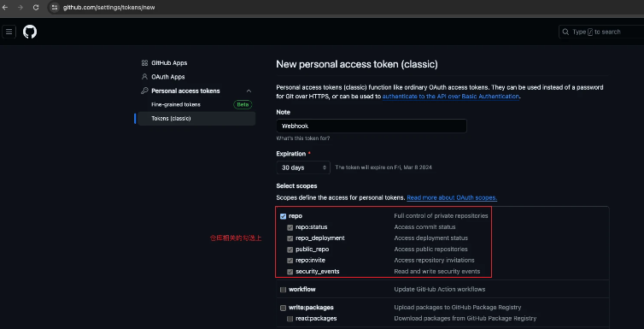Click the browser reload icon
The width and height of the screenshot is (644, 329).
point(36,8)
